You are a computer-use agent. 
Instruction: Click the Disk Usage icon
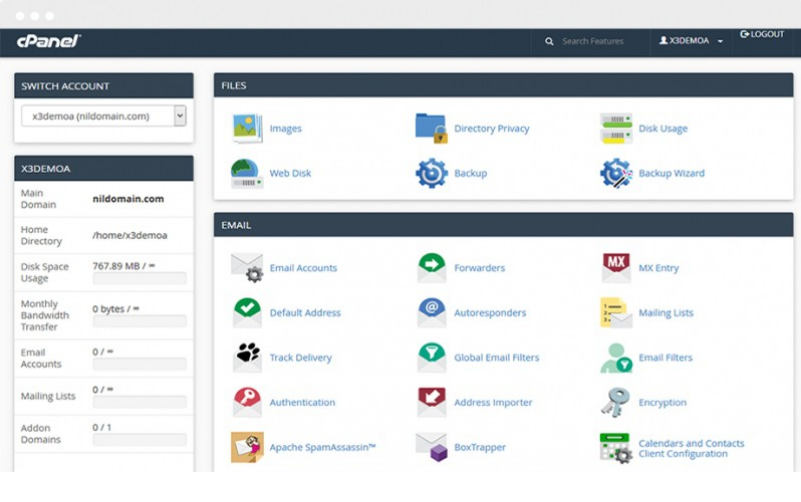coord(616,128)
